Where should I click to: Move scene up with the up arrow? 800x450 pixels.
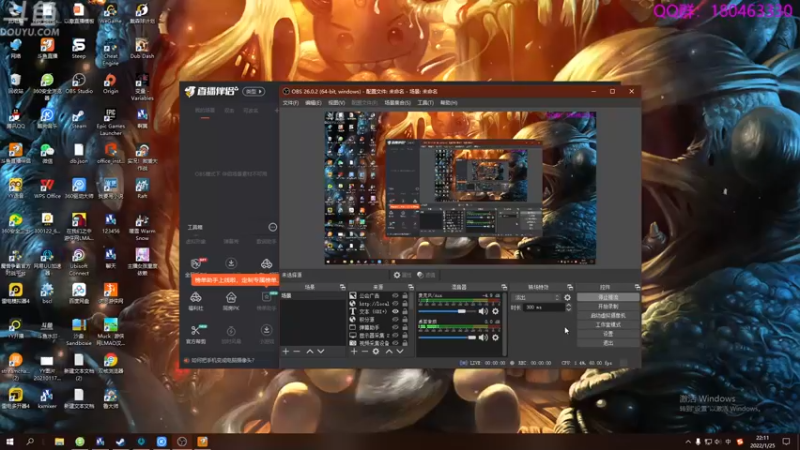coord(310,351)
